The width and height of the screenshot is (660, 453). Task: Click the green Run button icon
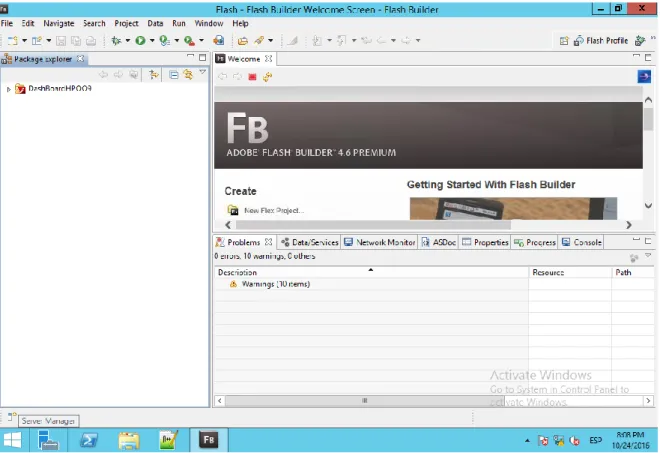point(140,40)
